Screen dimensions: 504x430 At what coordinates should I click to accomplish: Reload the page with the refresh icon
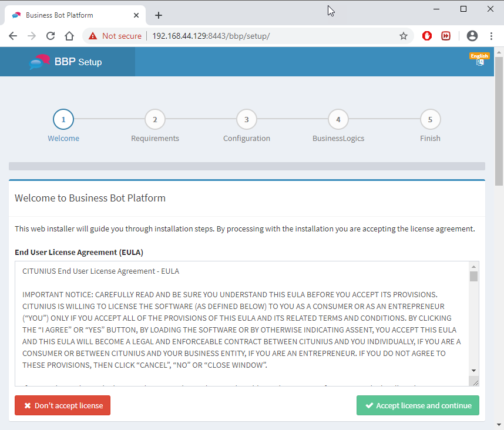click(51, 36)
